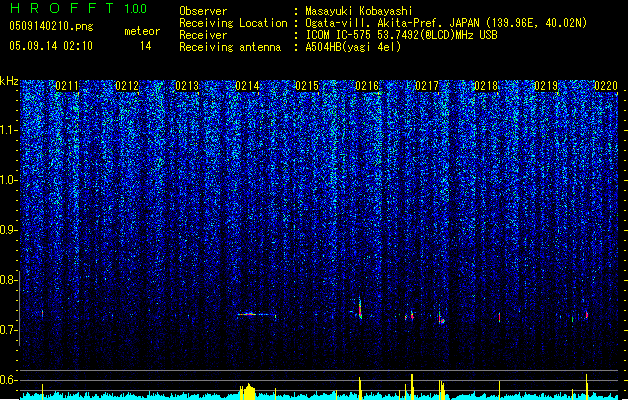Select the file name 0509140210.png
Viewport: 629px width, 400px height.
click(51, 26)
